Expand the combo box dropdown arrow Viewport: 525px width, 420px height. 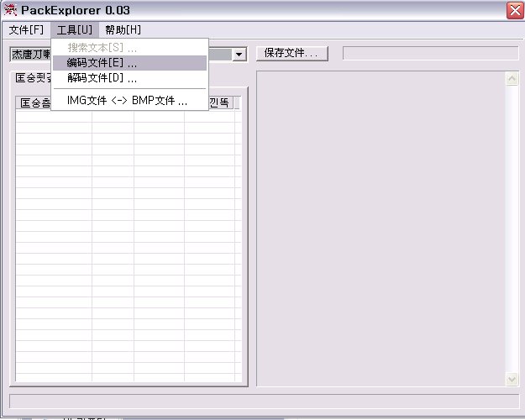239,55
